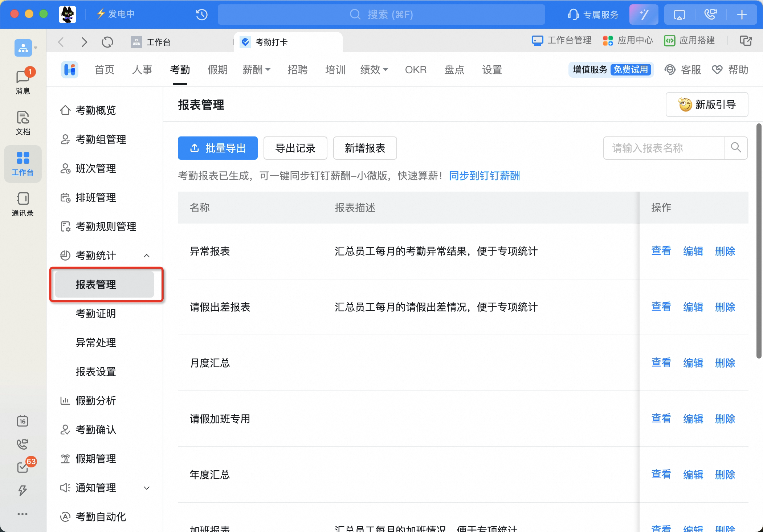Expand the 通知管理 section chevron
Image resolution: width=763 pixels, height=532 pixels.
(x=147, y=488)
